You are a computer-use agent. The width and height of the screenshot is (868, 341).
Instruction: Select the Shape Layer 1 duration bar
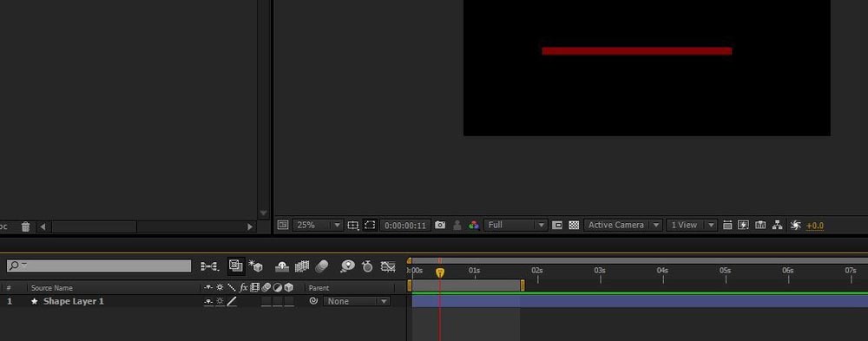[x=640, y=301]
